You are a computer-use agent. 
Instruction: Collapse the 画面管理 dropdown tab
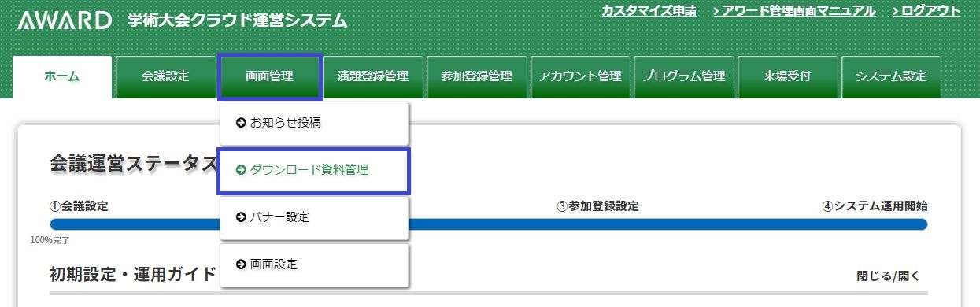point(269,76)
